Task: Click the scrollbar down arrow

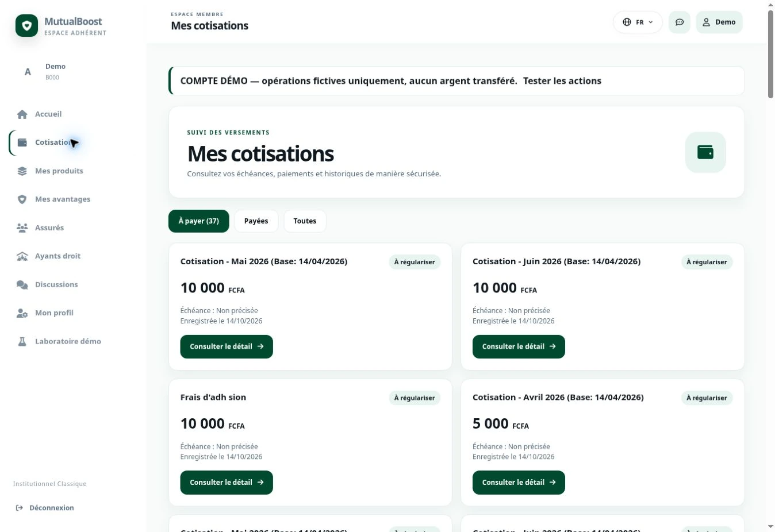Action: pos(770,526)
